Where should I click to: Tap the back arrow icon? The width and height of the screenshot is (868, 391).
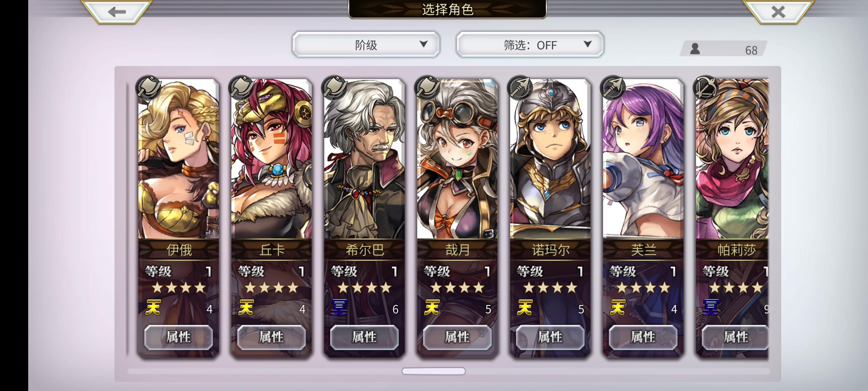pyautogui.click(x=117, y=12)
